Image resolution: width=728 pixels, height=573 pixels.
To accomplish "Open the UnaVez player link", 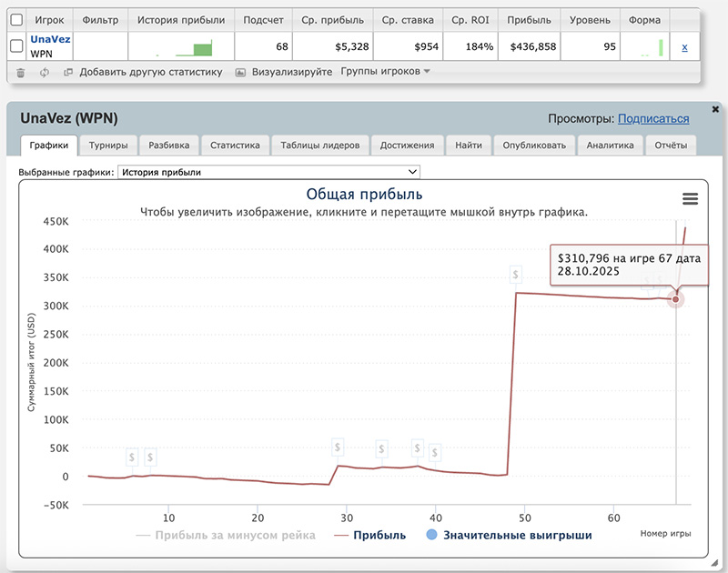I will point(50,40).
